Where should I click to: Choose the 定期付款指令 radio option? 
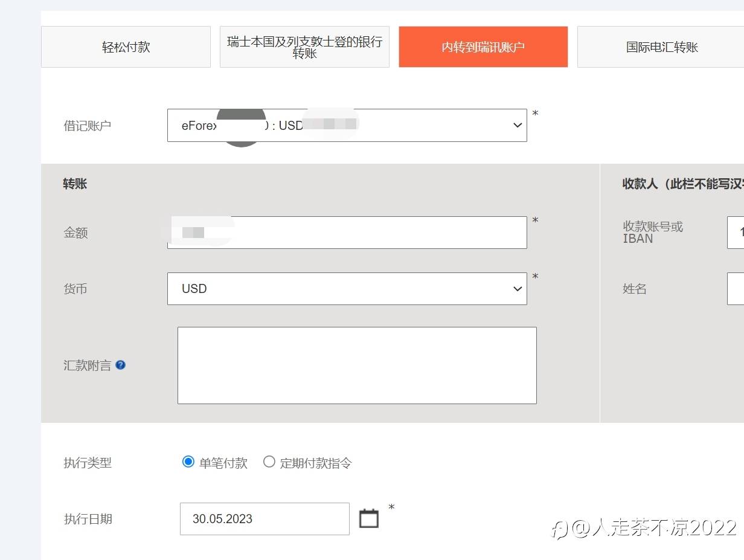(269, 462)
